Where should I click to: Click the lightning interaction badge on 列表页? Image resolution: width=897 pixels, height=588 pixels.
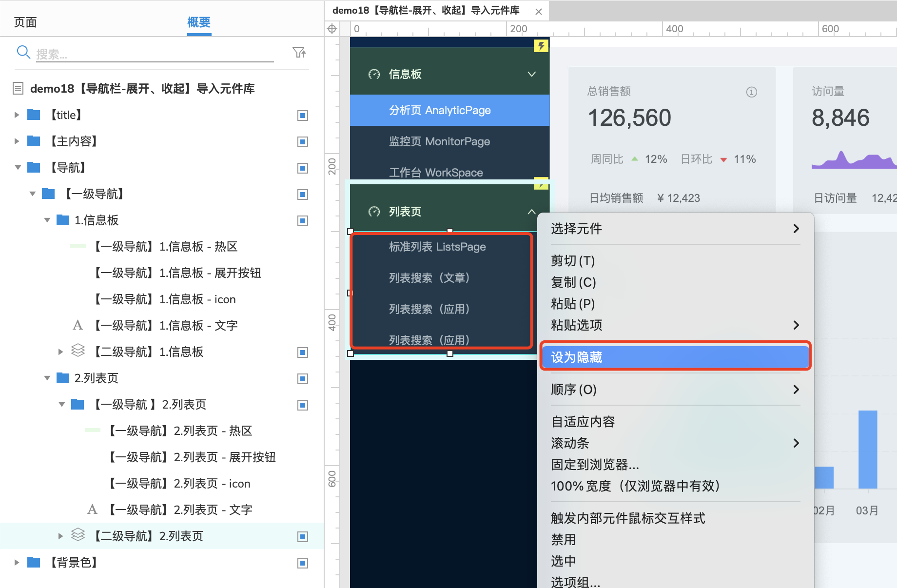[541, 183]
